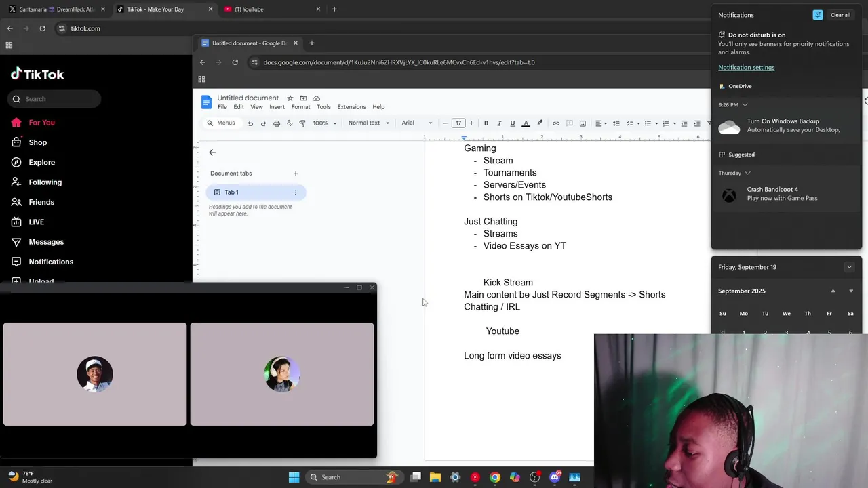Open the File menu

222,107
